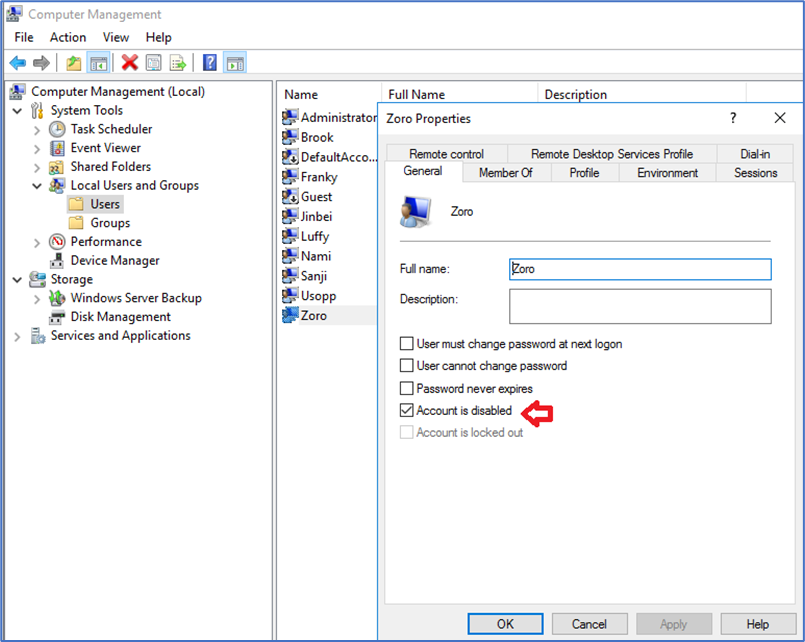The height and width of the screenshot is (642, 805).
Task: Toggle the Show/Hide Console Tree icon
Action: tap(99, 63)
